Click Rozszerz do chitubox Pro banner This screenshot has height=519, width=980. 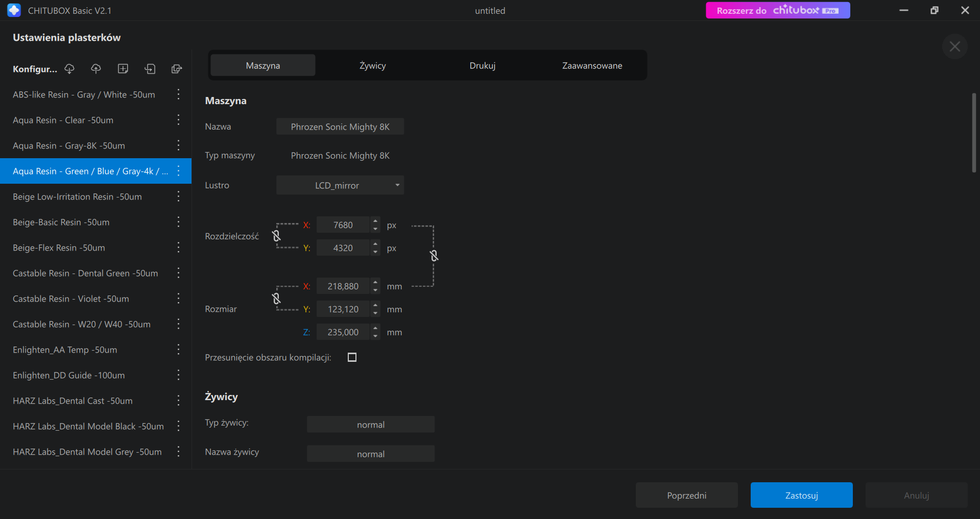click(778, 10)
